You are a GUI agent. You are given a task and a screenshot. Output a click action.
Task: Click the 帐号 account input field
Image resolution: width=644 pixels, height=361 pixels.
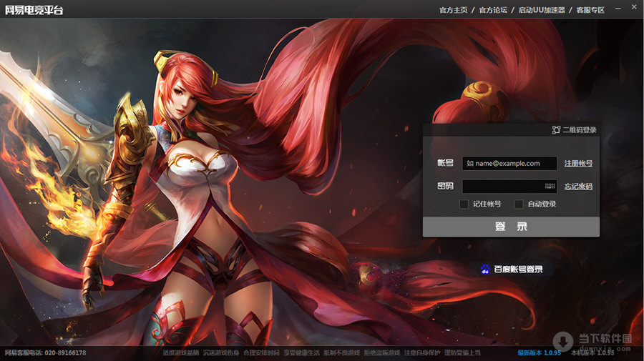pos(509,163)
